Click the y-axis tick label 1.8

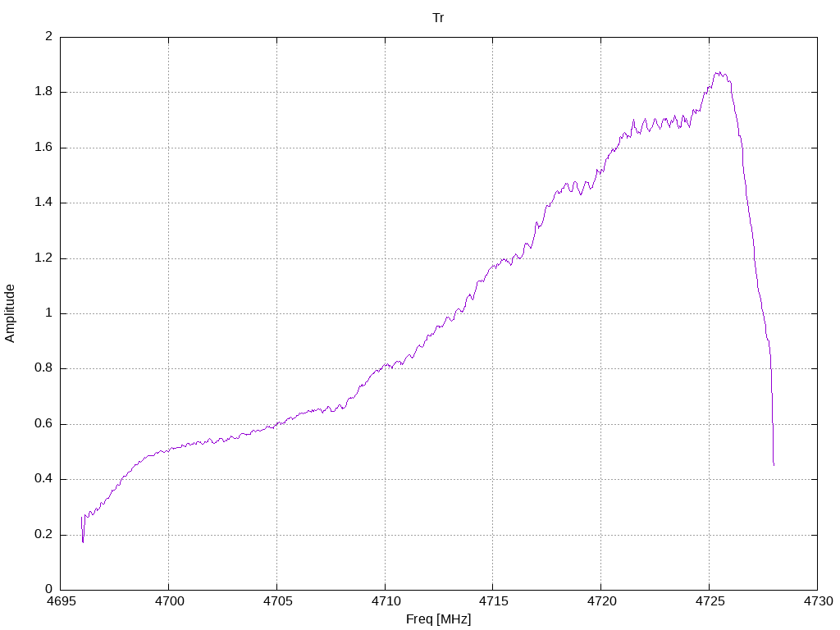43,92
